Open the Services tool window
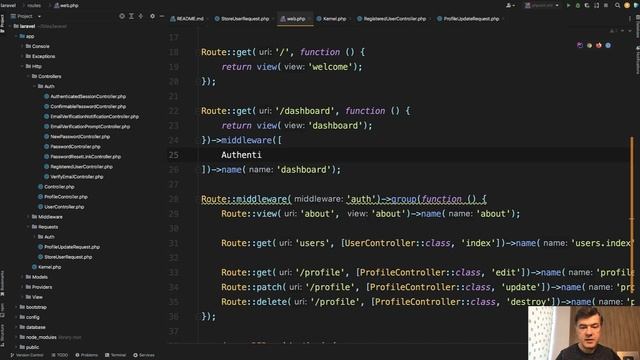The image size is (640, 360). click(144, 355)
